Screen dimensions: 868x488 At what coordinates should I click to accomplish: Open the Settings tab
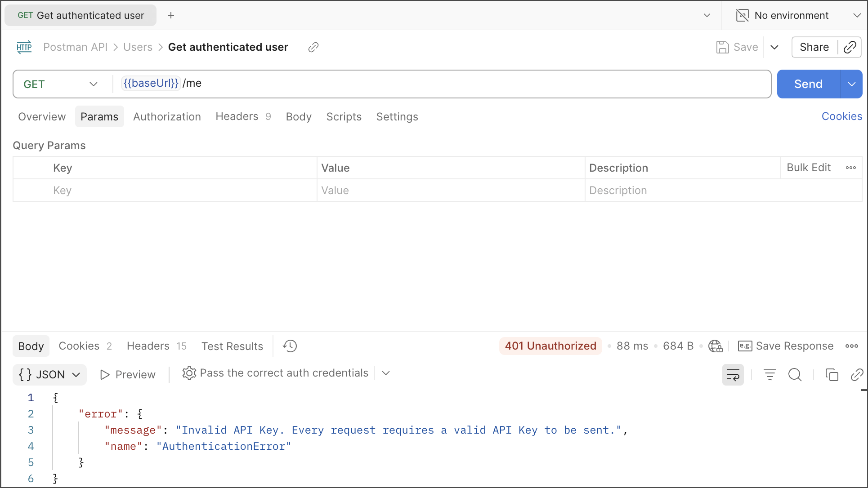(x=397, y=117)
